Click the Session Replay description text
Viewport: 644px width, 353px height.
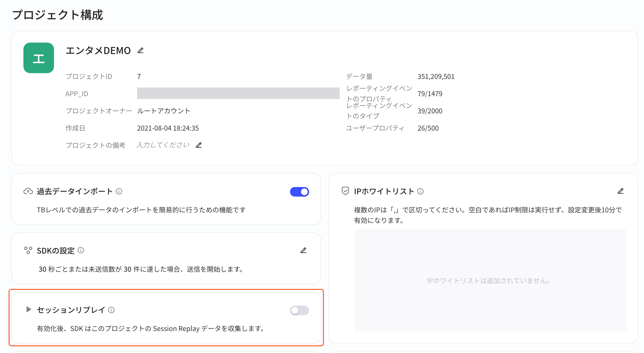[x=150, y=328]
